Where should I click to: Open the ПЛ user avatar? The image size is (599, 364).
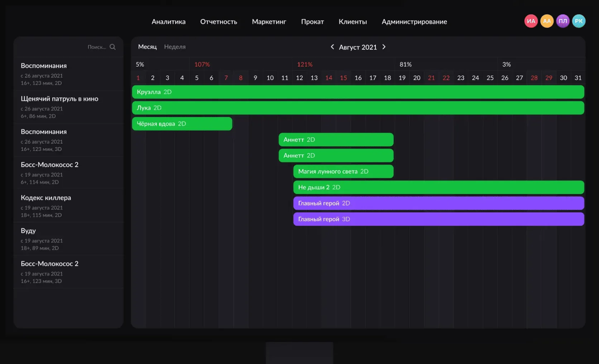click(x=563, y=21)
